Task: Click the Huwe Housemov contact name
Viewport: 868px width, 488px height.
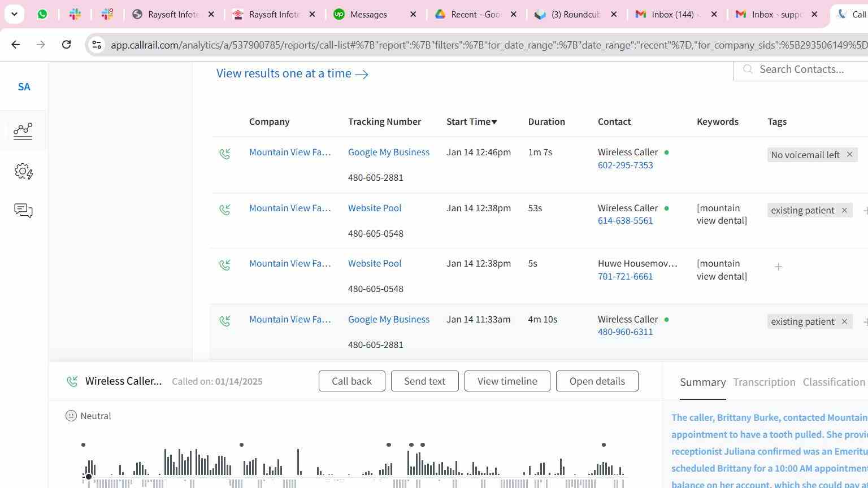Action: 637,263
